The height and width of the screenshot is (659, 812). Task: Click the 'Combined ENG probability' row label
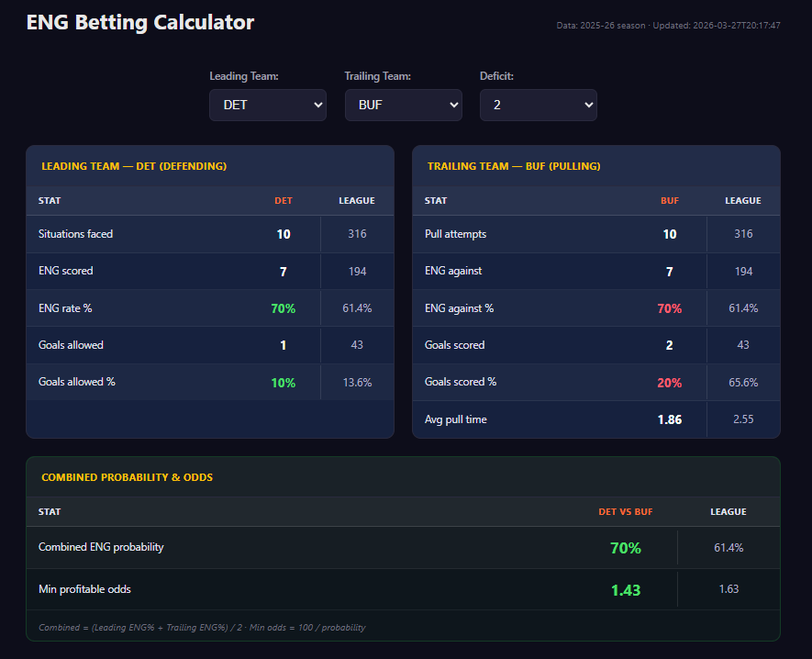click(101, 547)
